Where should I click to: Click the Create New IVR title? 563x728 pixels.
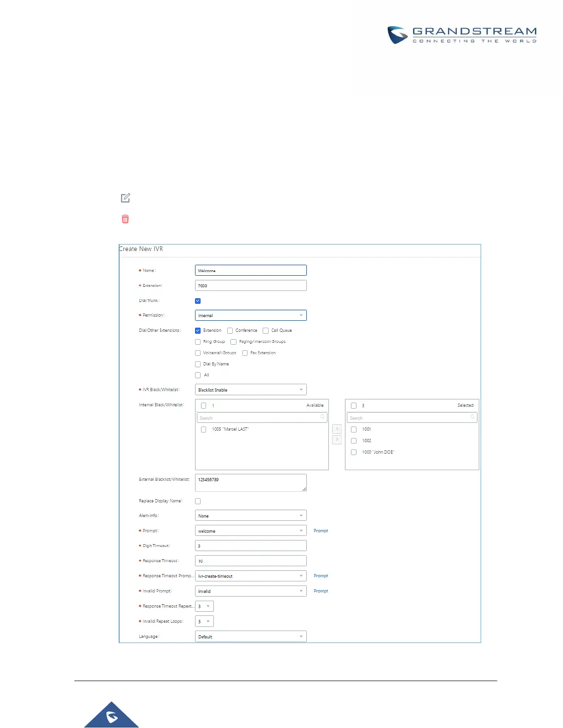[x=141, y=249]
